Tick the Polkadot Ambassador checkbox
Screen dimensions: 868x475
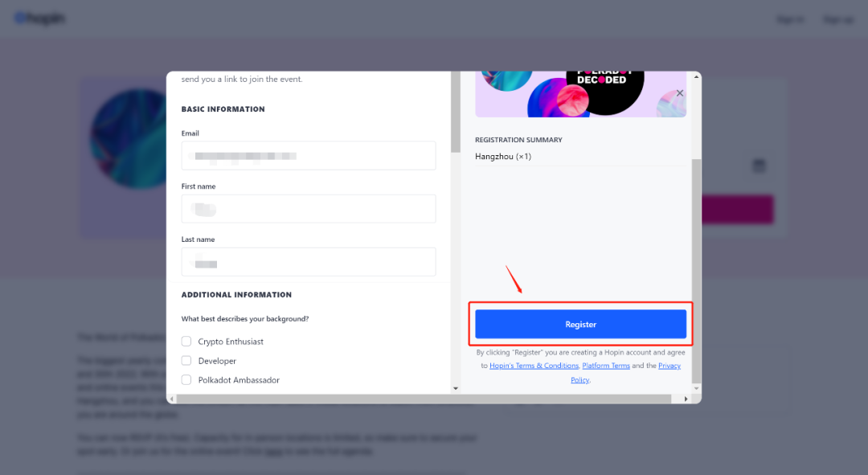(x=186, y=380)
